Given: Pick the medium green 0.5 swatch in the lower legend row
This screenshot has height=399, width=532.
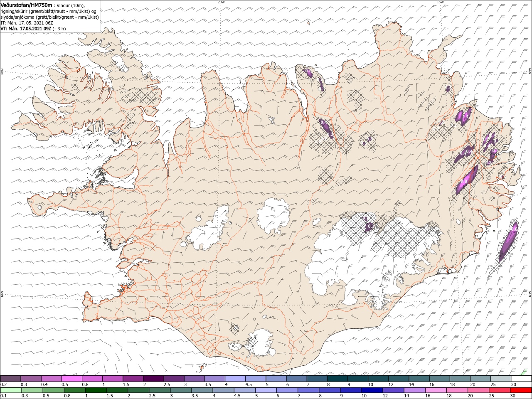Looking at the screenshot, I should 54,390.
